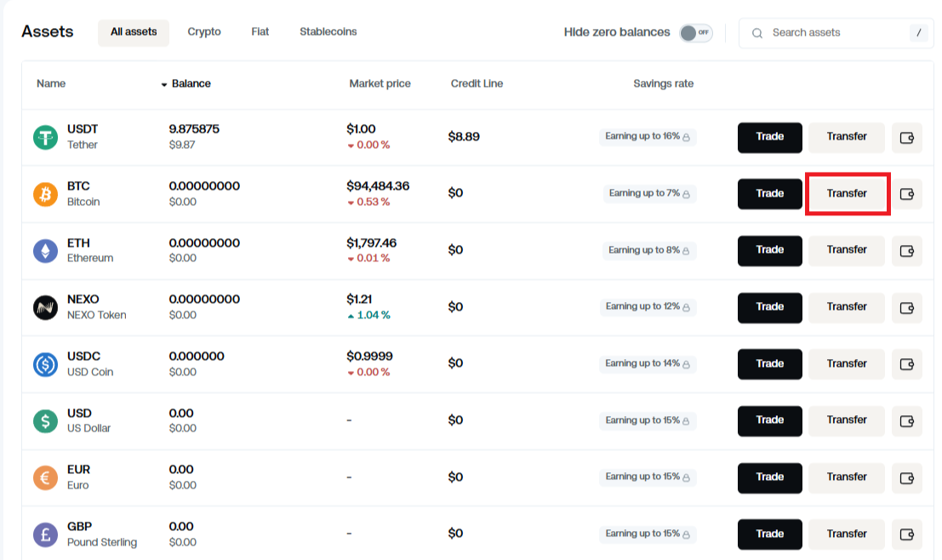Click the $94,484.36 market price
942x560 pixels.
[378, 186]
